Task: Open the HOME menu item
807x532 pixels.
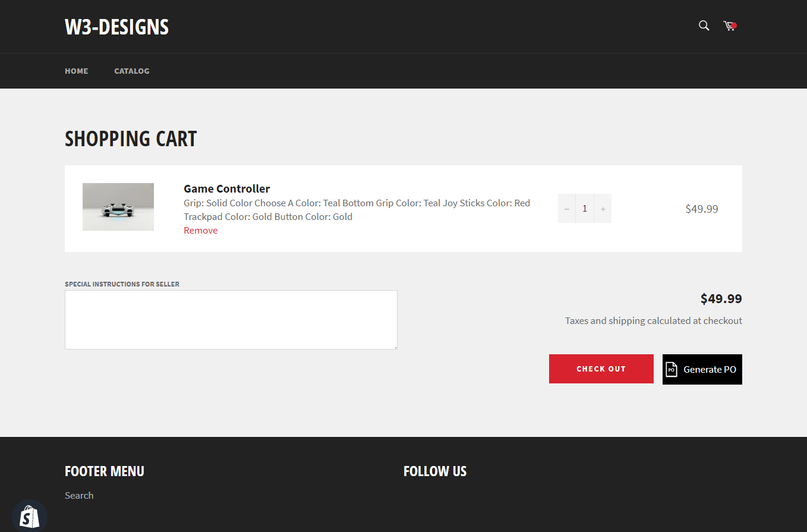Action: (x=77, y=71)
